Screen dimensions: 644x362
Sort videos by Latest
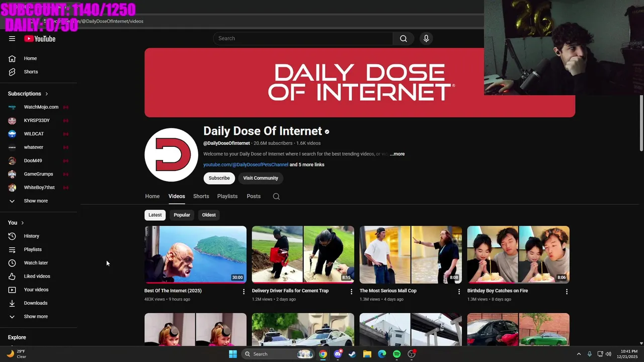pos(155,215)
